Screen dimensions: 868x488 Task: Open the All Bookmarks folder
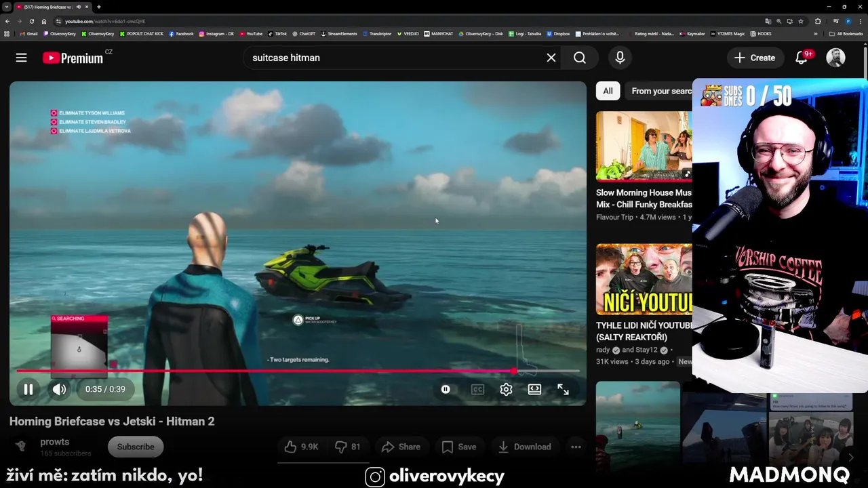click(846, 33)
